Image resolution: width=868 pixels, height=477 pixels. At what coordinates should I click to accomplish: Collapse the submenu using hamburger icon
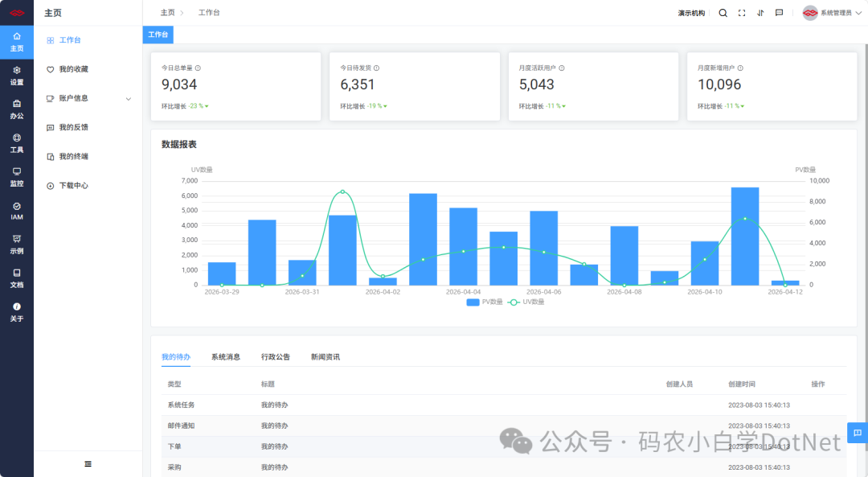click(x=88, y=464)
